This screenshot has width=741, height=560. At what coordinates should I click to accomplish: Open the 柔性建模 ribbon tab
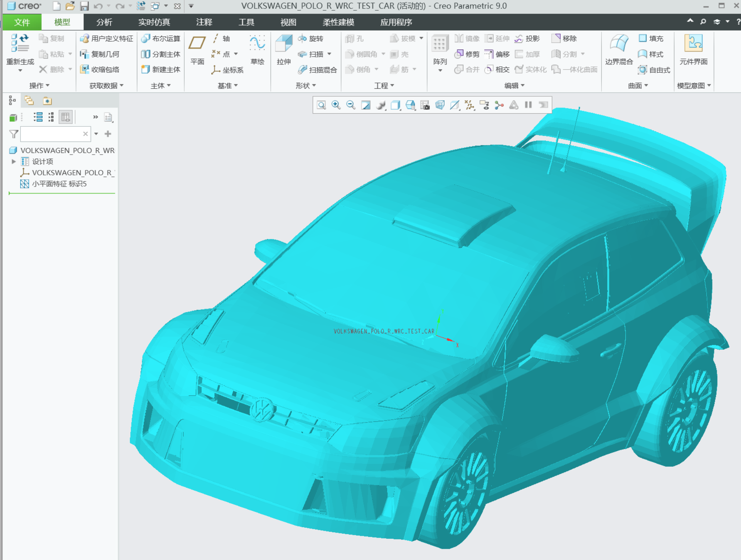click(338, 22)
